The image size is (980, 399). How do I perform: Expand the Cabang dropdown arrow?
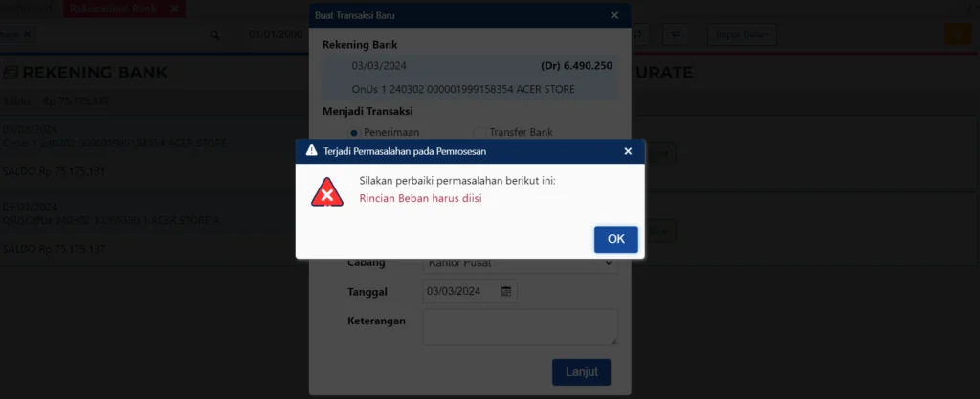[609, 263]
